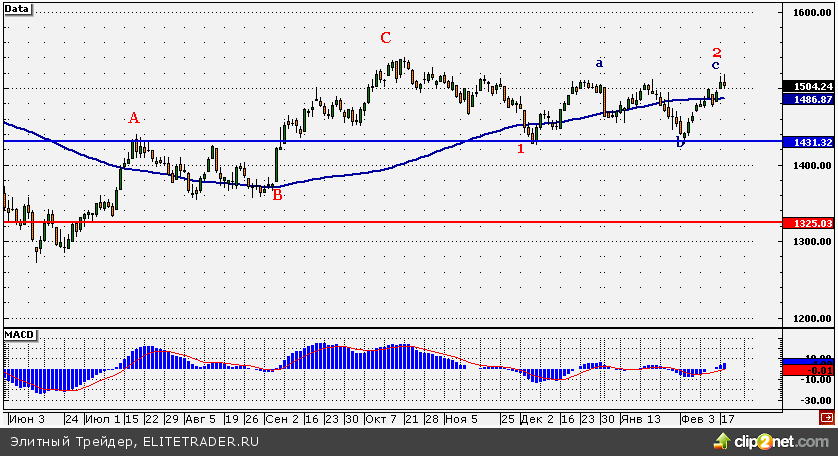The width and height of the screenshot is (838, 456).
Task: Click the red -0.01 MACD value tag
Action: [808, 370]
